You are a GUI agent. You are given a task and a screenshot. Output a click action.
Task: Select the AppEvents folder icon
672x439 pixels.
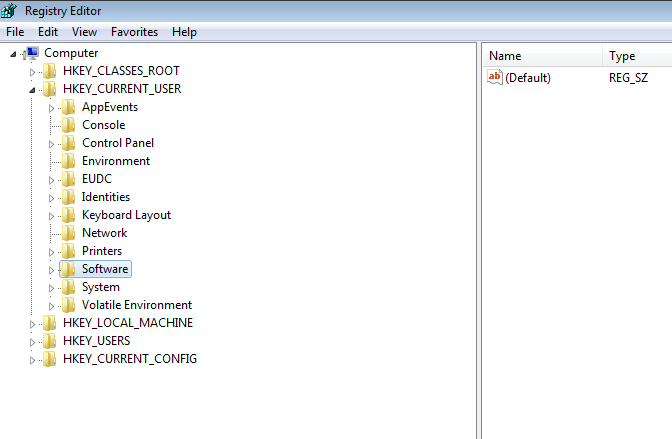[69, 107]
